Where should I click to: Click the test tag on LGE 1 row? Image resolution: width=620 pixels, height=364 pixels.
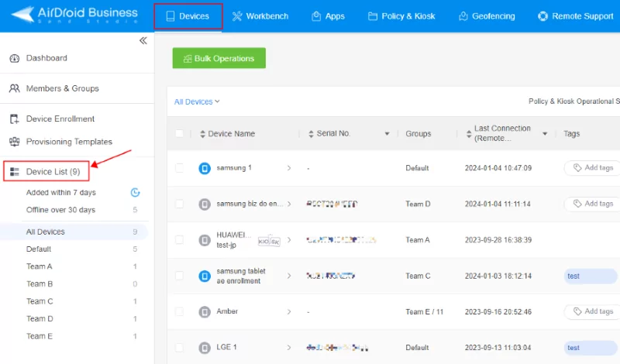point(591,348)
